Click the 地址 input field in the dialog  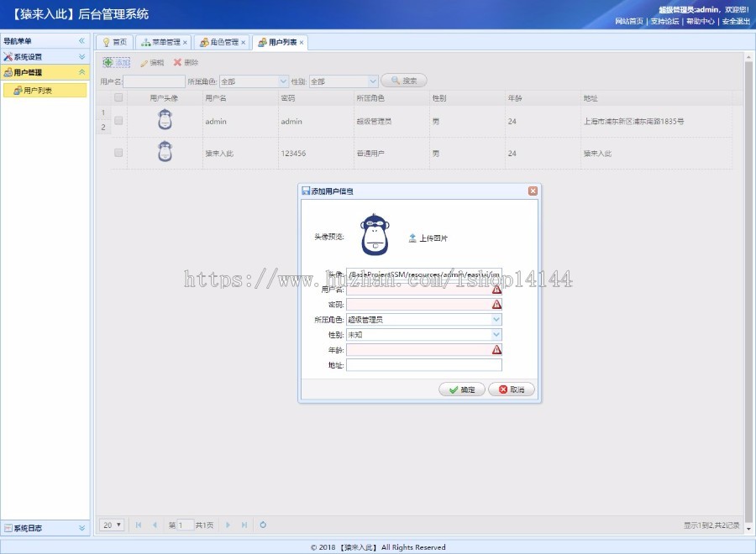pos(424,365)
